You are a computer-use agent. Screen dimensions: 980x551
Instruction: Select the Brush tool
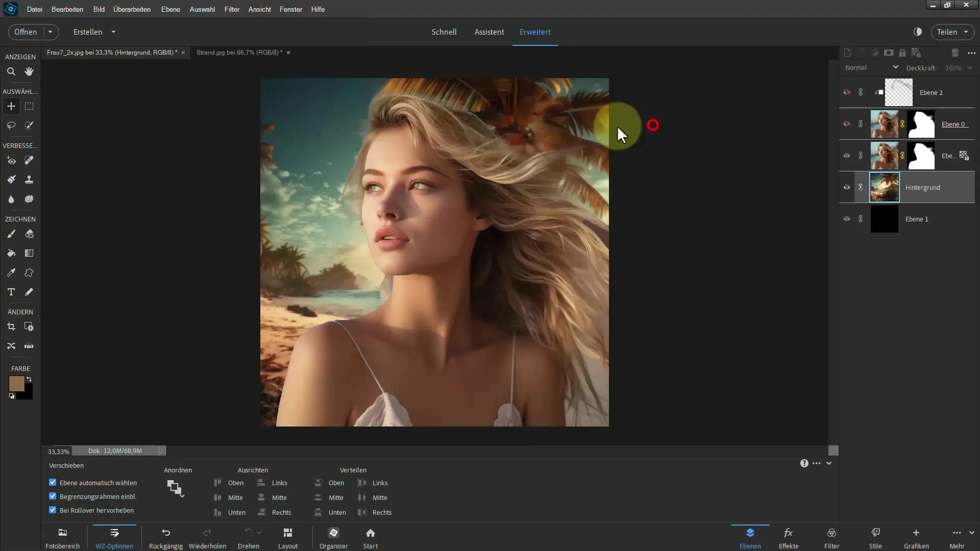pos(11,234)
